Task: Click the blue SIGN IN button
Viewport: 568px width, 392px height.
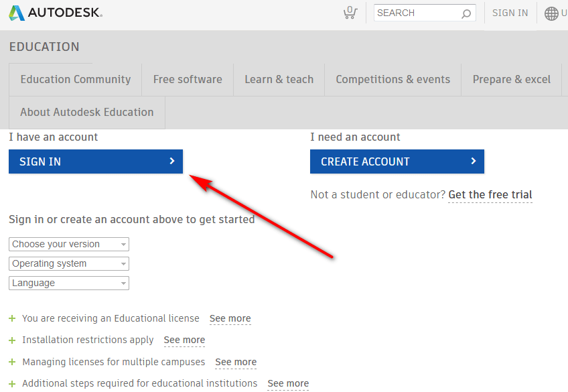Action: coord(87,161)
